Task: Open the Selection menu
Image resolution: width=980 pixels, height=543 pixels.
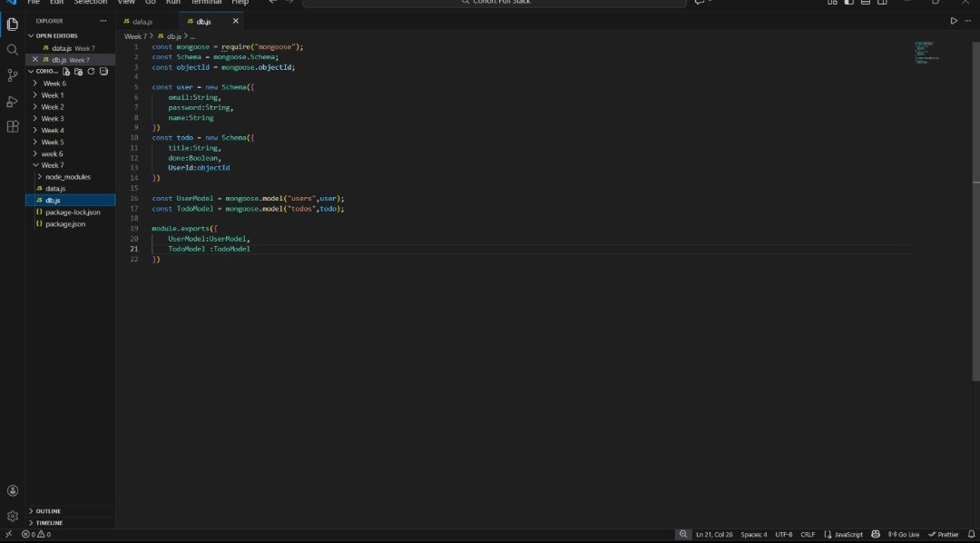Action: pos(91,3)
